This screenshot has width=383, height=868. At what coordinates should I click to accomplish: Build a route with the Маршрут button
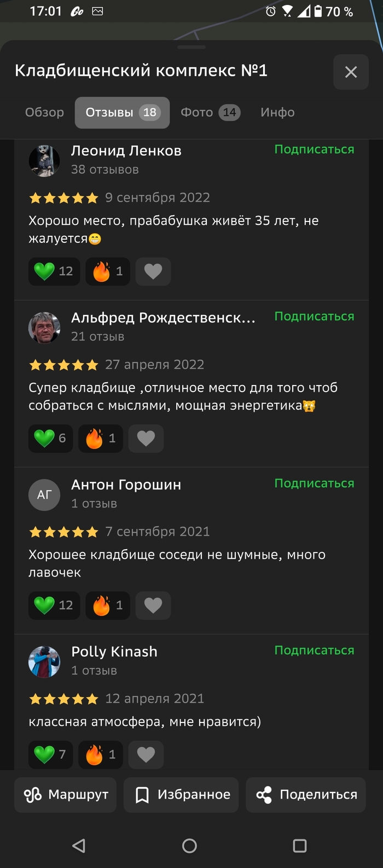pyautogui.click(x=66, y=795)
